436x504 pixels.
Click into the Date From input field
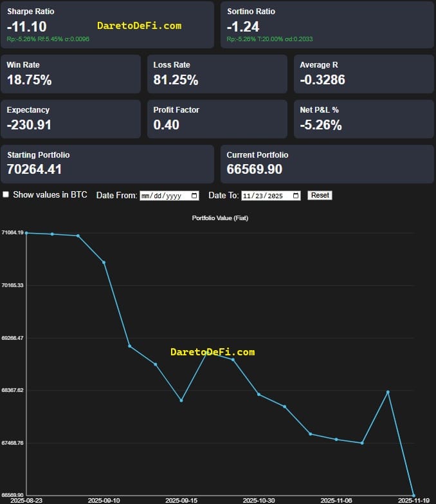tap(169, 196)
